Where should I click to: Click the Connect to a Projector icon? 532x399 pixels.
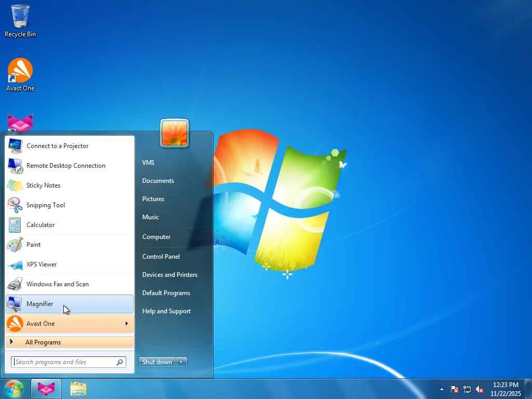pyautogui.click(x=15, y=146)
